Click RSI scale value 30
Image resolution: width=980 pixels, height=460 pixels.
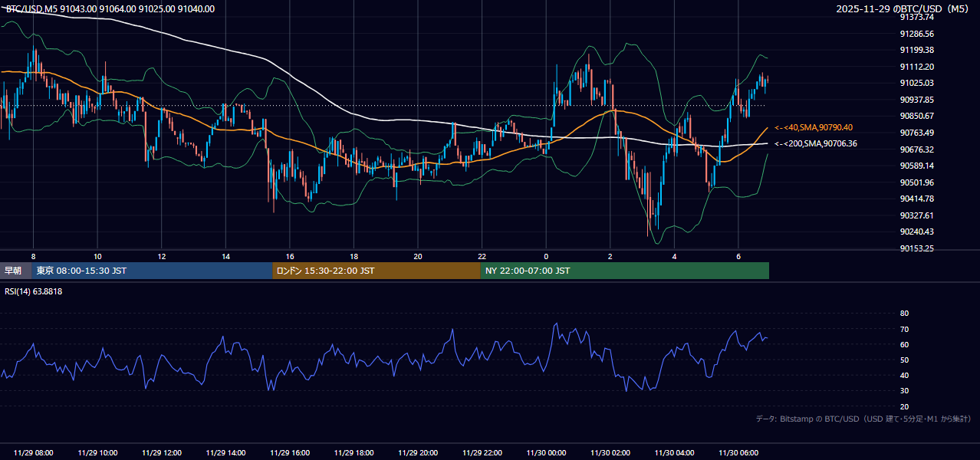(x=904, y=391)
